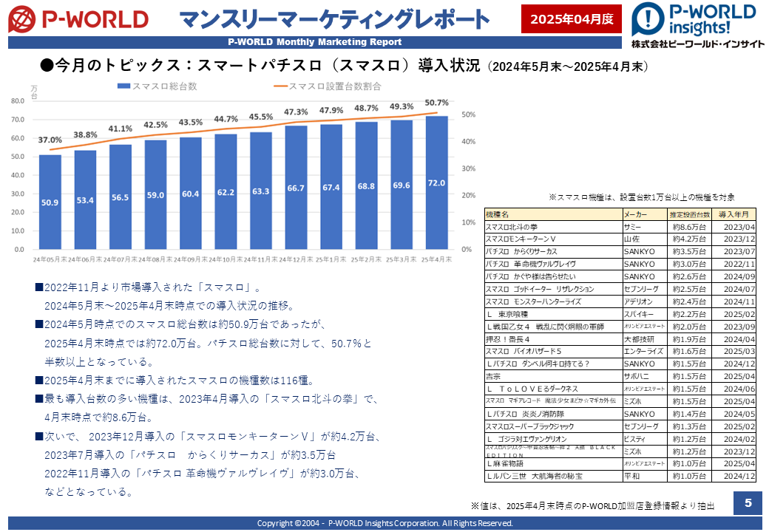Click the Lパチスロ 炎炎ノ消防隊 cell
This screenshot has height=532, width=769.
(x=553, y=415)
